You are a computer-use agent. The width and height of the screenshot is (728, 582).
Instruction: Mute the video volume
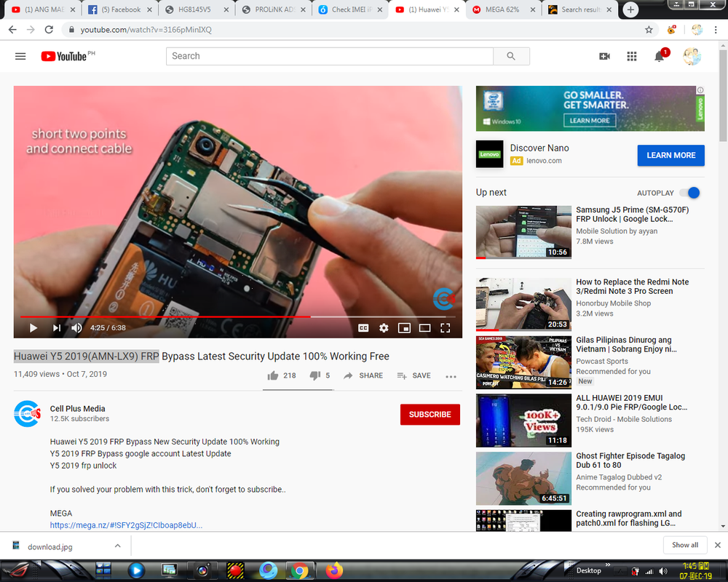tap(76, 327)
